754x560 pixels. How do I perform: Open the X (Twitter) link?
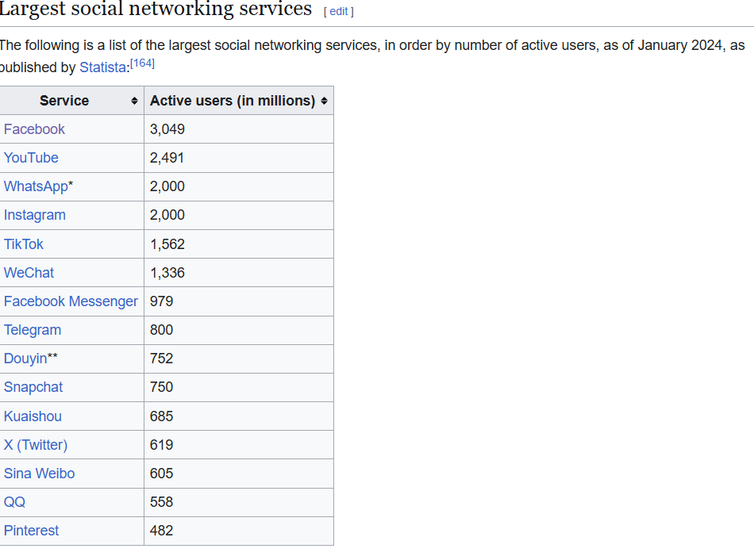point(36,445)
